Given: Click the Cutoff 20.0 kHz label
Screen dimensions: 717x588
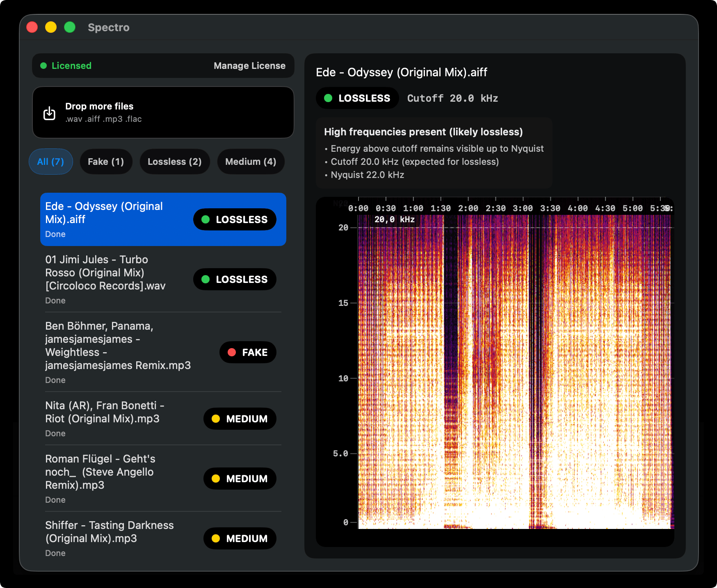Looking at the screenshot, I should click(x=452, y=98).
